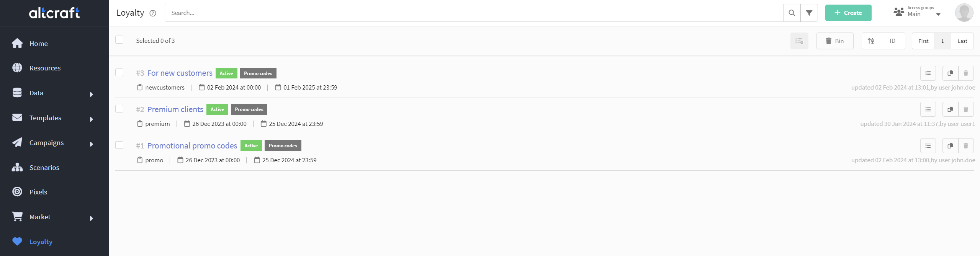
Task: Open the user avatar profile
Action: point(964,13)
